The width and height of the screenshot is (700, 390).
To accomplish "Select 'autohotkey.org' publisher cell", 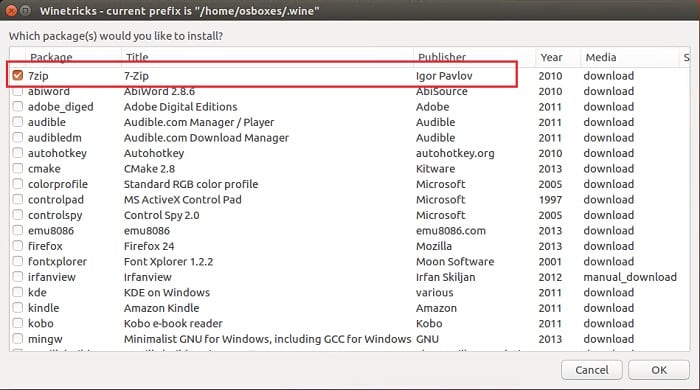I will (x=455, y=153).
